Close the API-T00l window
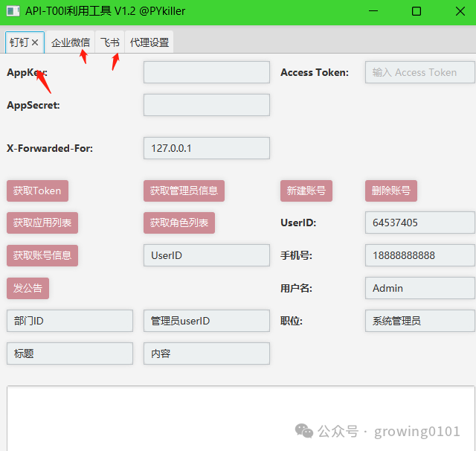The image size is (476, 451). [460, 11]
